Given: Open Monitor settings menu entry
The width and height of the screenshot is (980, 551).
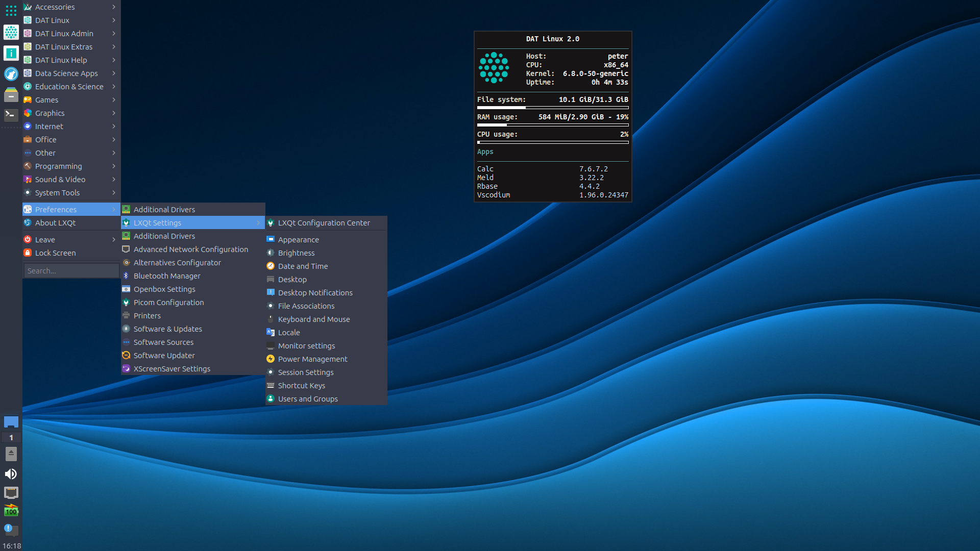Looking at the screenshot, I should coord(326,345).
